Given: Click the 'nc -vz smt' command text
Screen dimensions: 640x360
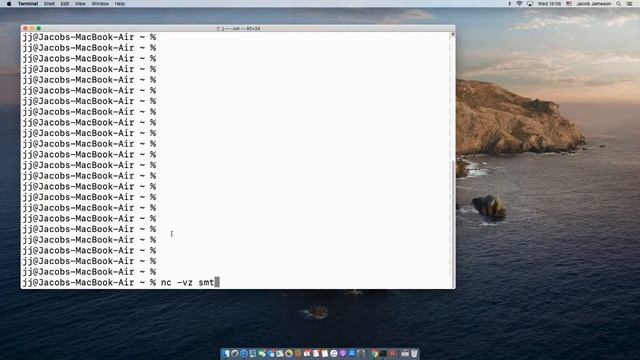Looking at the screenshot, I should pyautogui.click(x=187, y=282).
